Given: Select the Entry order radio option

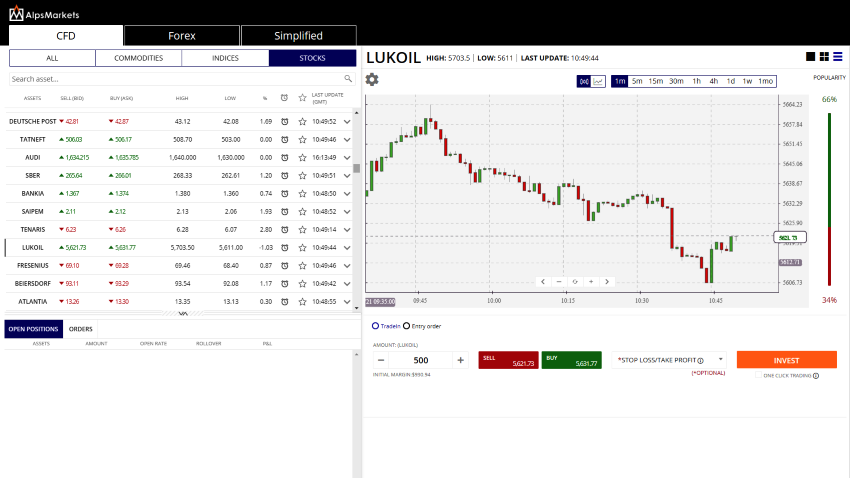Looking at the screenshot, I should pyautogui.click(x=406, y=326).
